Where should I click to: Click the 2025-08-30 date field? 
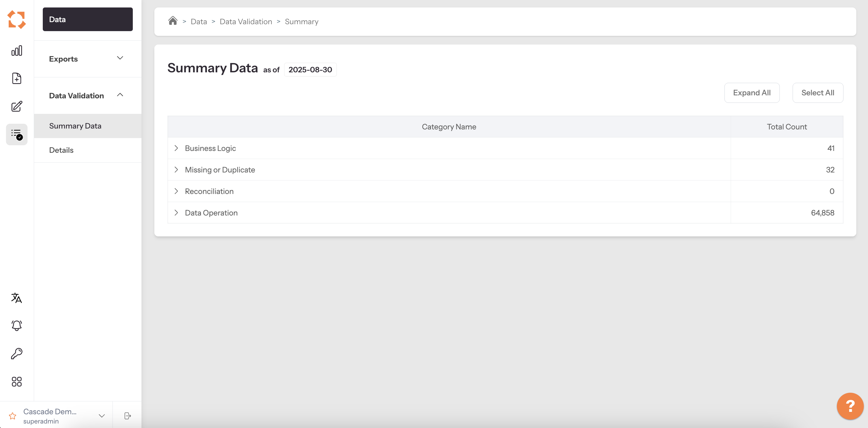[x=310, y=70]
